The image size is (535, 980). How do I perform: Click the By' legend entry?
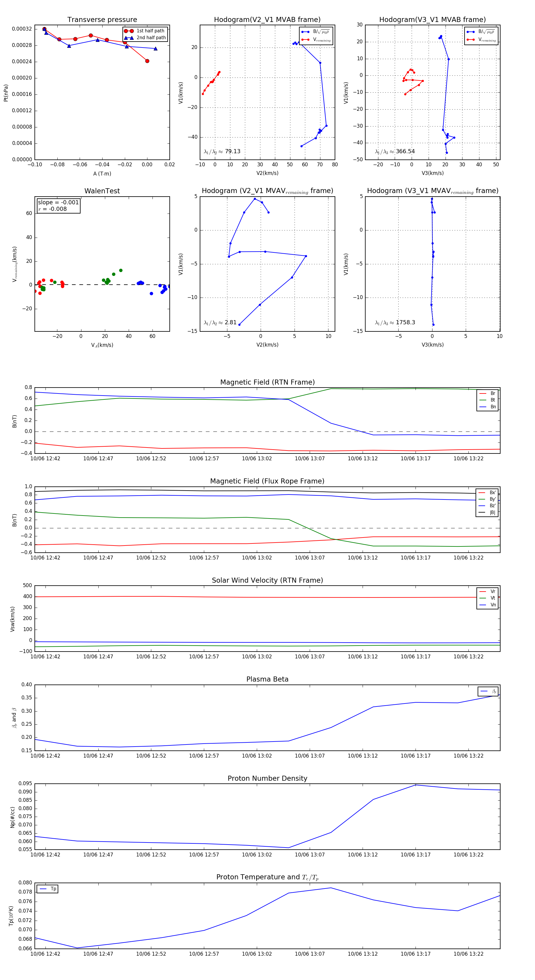click(487, 499)
